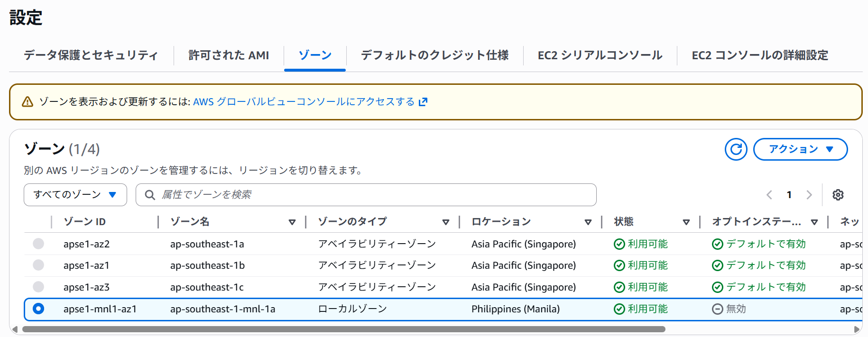This screenshot has height=337, width=868.
Task: Click zone ID apse1-mnl1-az1
Action: coord(100,309)
